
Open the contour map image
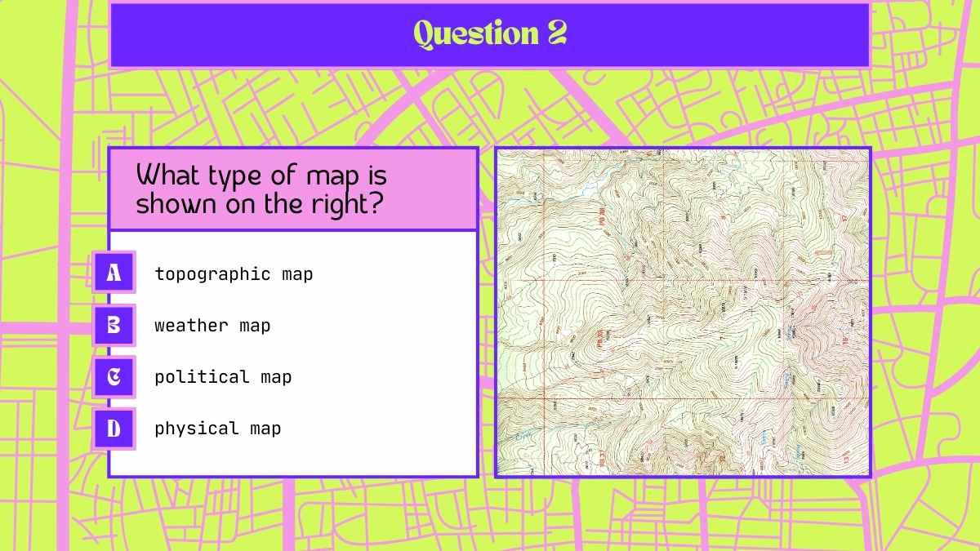click(684, 313)
